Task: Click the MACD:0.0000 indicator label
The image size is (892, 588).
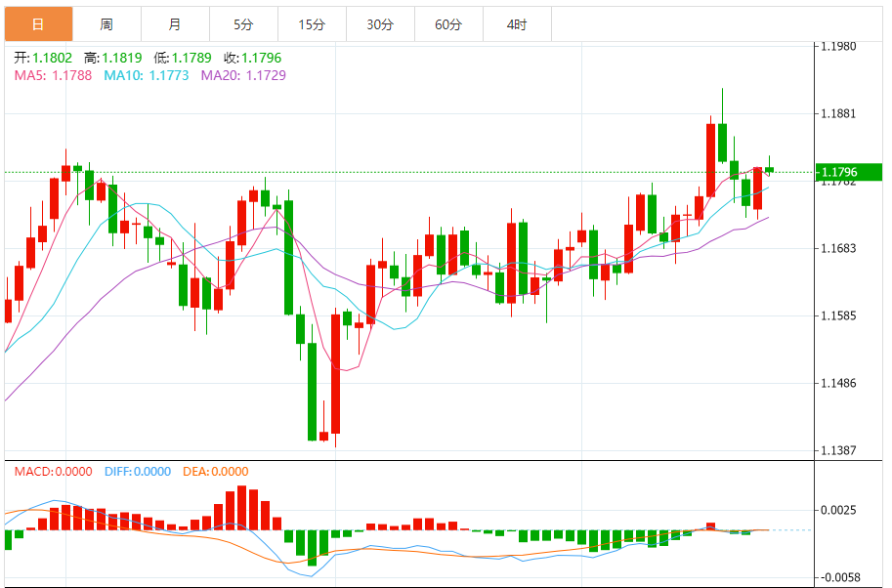Action: pos(54,472)
